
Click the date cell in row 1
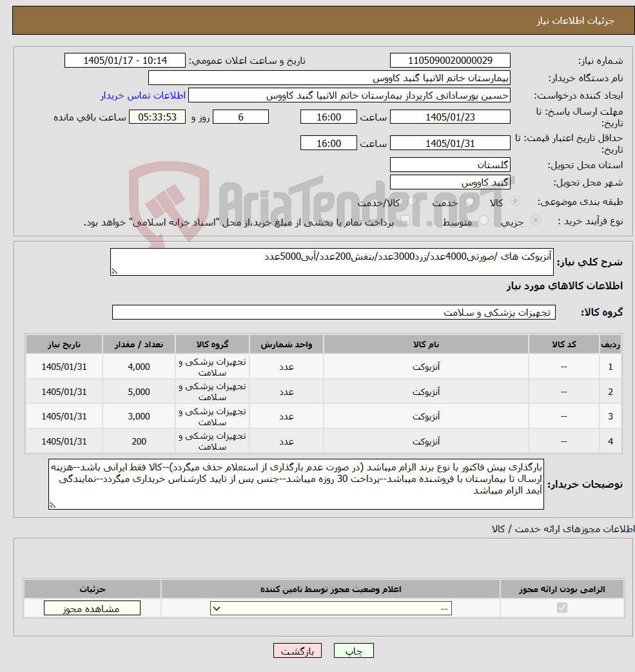point(64,367)
